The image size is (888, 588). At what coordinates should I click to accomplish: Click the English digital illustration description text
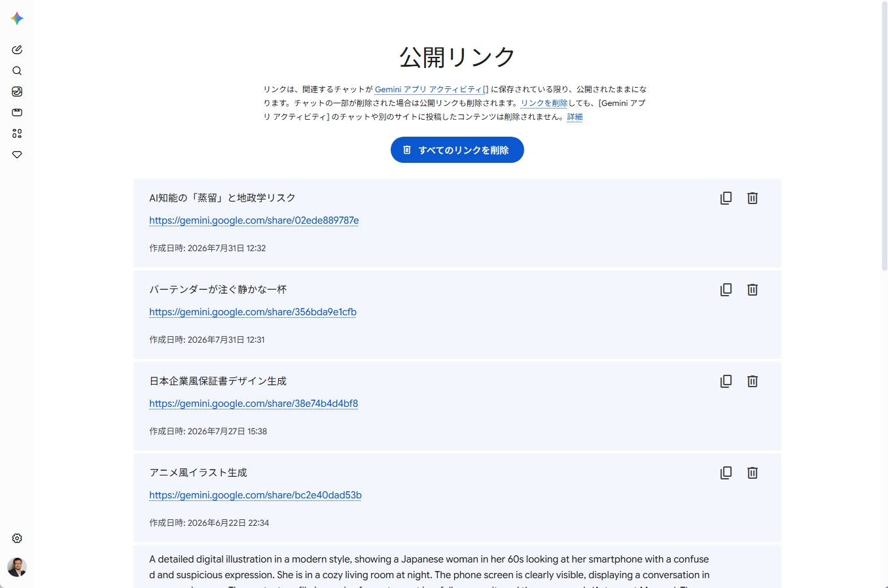[x=429, y=570]
